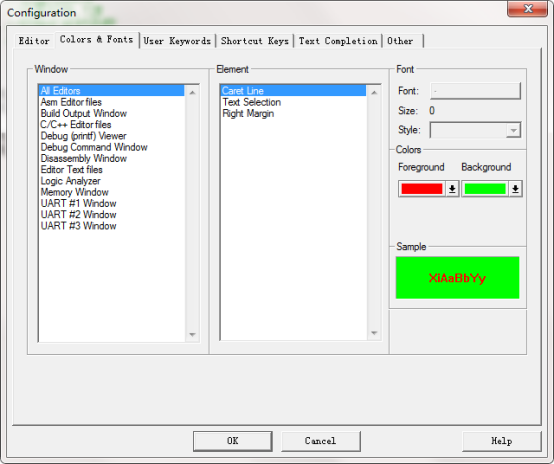This screenshot has height=464, width=554.
Task: Select C/C++ Editor files
Action: 112,125
